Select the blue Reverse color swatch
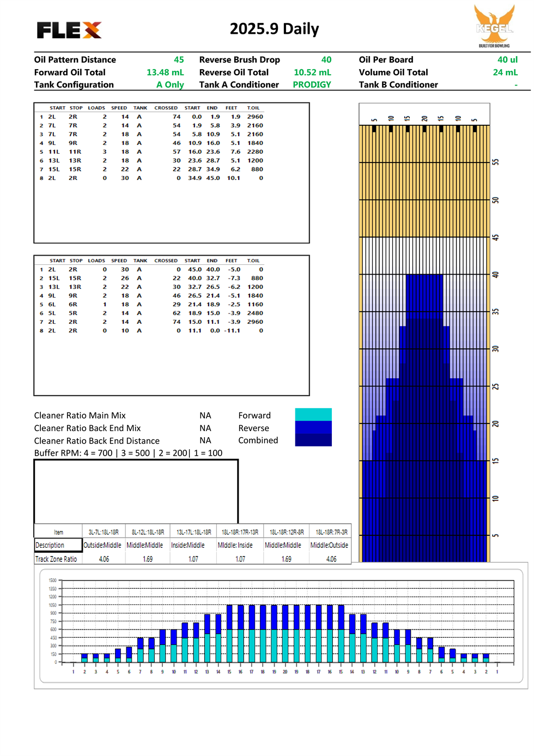 313,427
